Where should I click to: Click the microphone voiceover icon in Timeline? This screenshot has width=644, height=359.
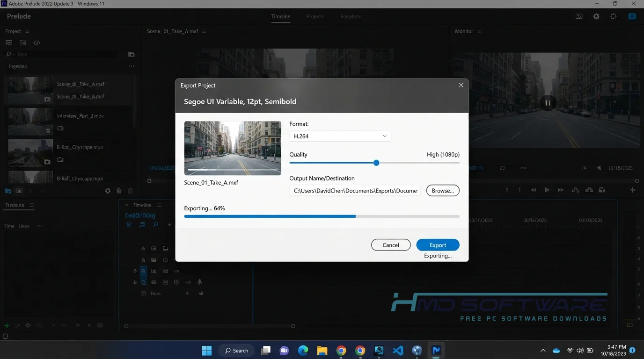pos(200,282)
